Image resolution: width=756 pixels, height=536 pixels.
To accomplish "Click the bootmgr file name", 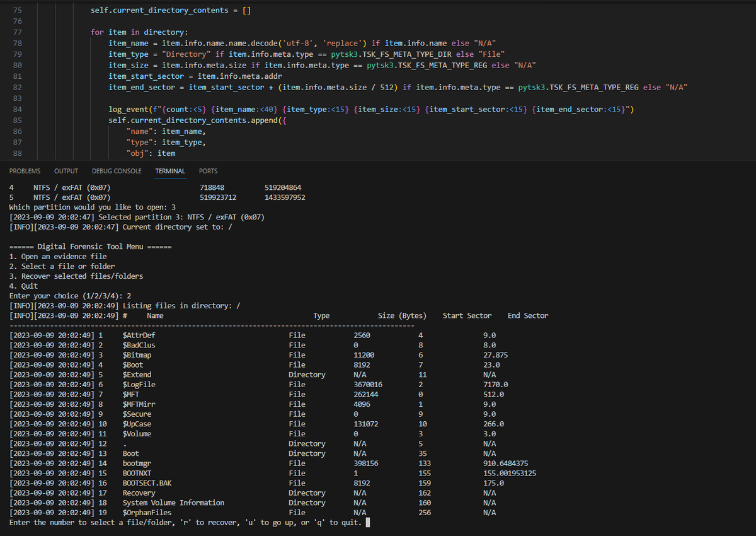I will (x=137, y=463).
